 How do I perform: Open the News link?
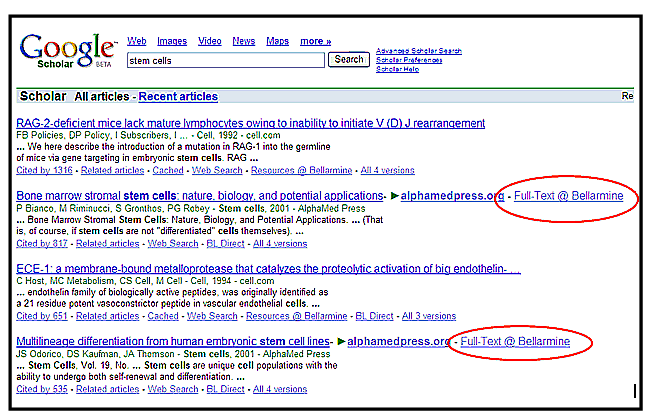pos(243,41)
